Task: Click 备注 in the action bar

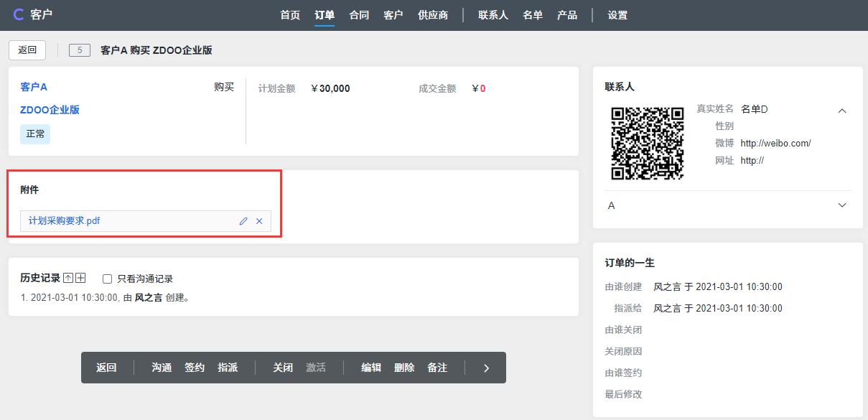Action: [x=437, y=368]
